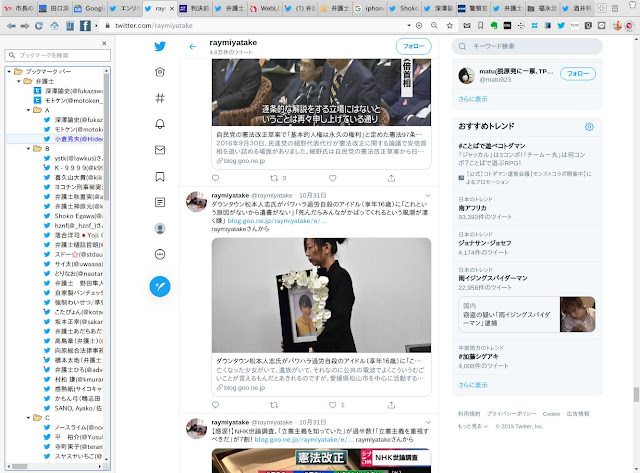Bookmark page with star icon
640x473 pixels.
(x=449, y=25)
